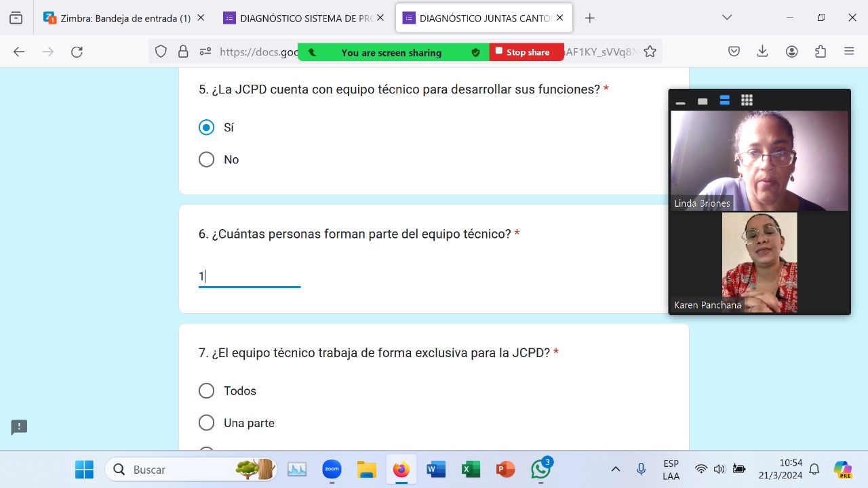Open PowerPoint from the taskbar
The image size is (868, 488).
click(x=505, y=469)
